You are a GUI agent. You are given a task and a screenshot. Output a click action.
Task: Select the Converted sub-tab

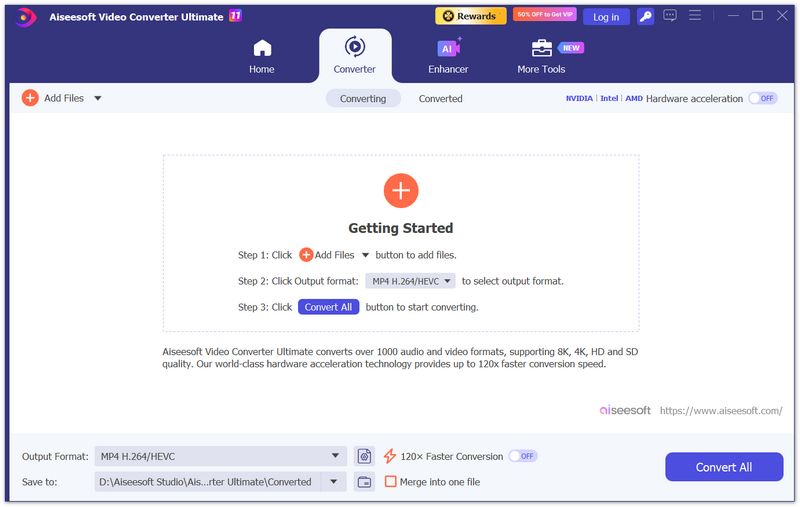(440, 98)
